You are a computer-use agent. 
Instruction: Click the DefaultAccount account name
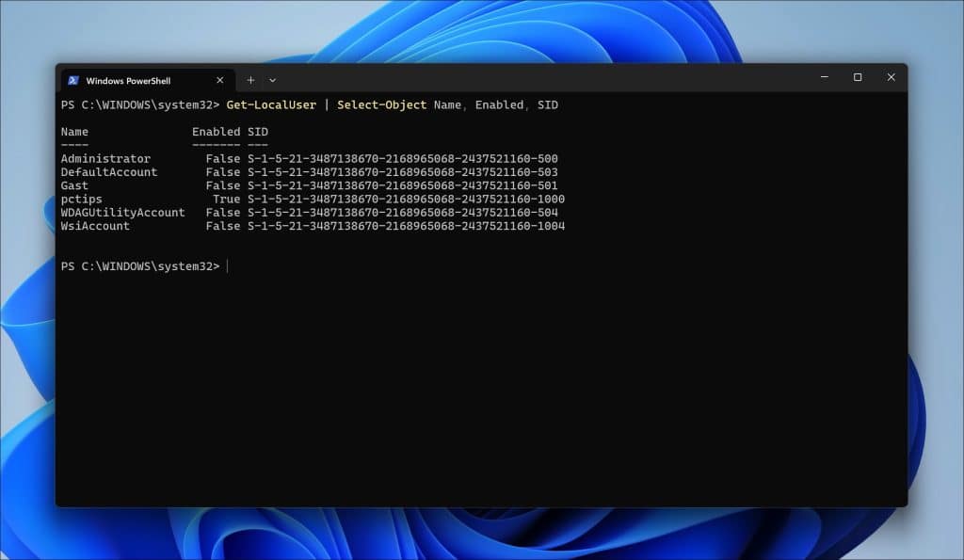pyautogui.click(x=109, y=172)
